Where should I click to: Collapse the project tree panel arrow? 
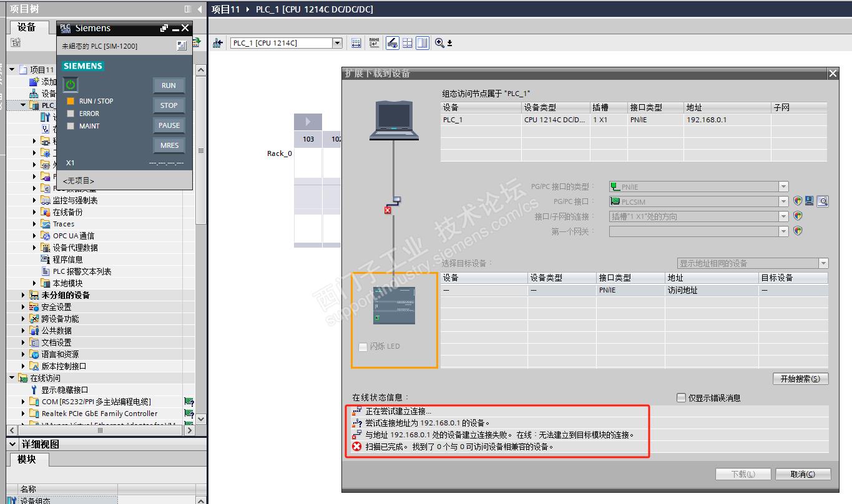click(200, 9)
